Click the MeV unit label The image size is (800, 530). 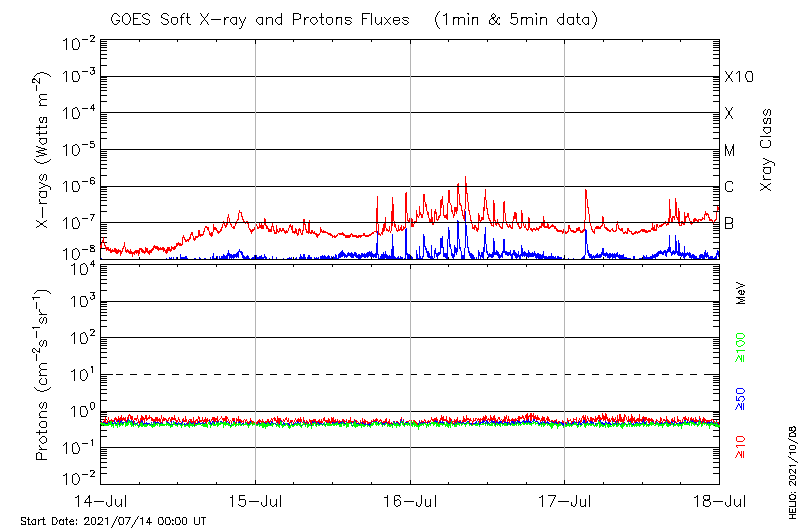[x=741, y=294]
